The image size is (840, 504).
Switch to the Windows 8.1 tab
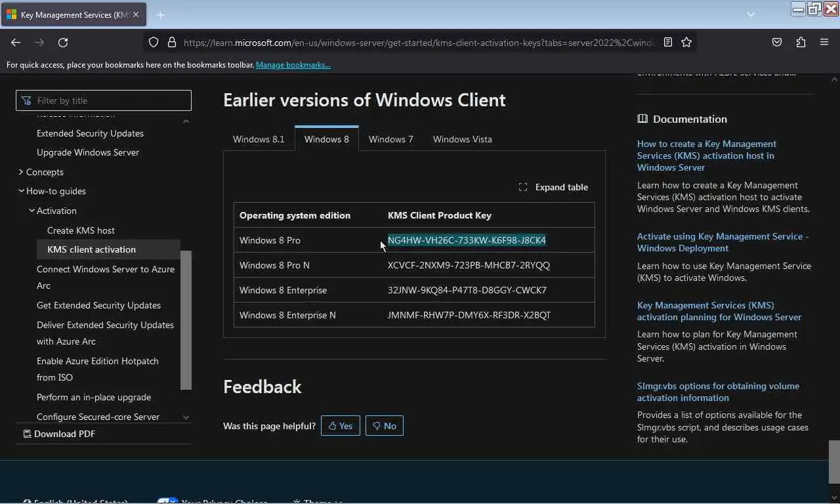tap(259, 139)
